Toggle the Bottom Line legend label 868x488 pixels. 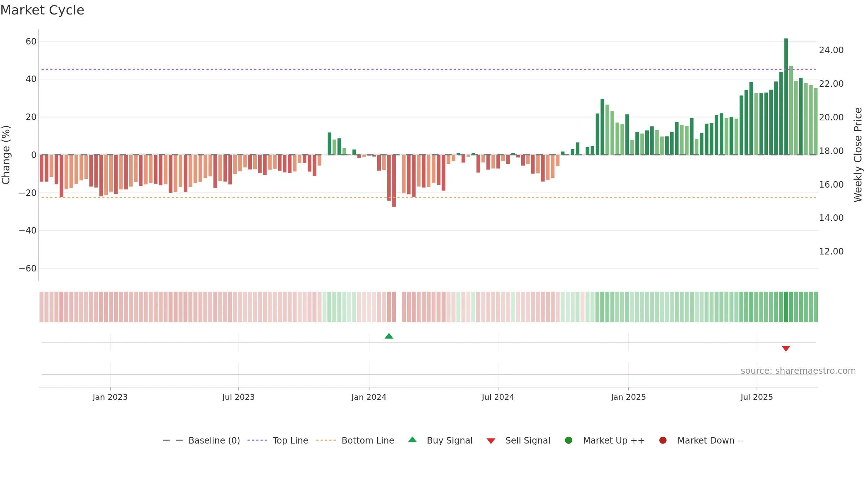368,441
